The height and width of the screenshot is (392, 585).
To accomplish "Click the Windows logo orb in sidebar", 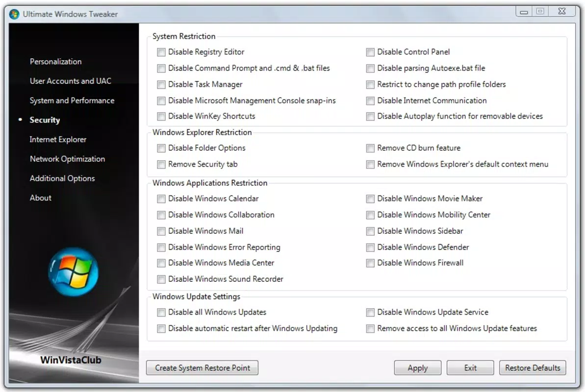I will click(x=73, y=272).
